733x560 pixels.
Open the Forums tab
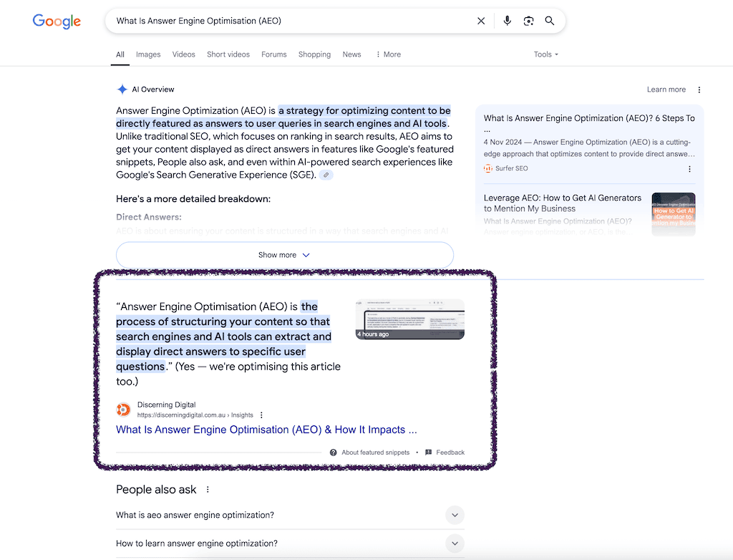click(x=274, y=54)
